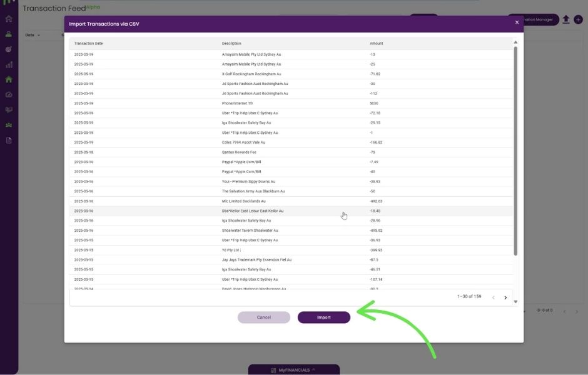
Task: Click the previous page arrow in dialog
Action: [x=493, y=297]
